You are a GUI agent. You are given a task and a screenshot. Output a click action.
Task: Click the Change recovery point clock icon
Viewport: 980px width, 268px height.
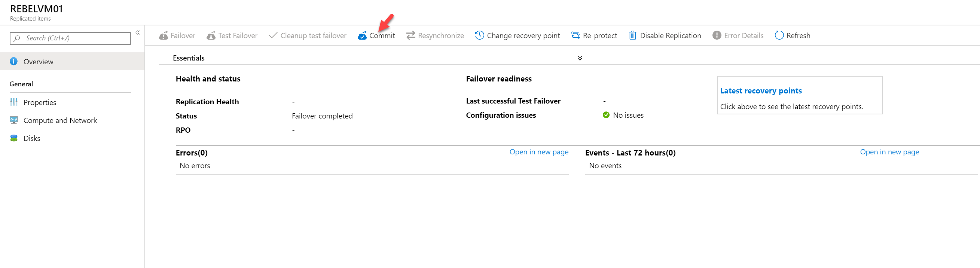tap(479, 35)
